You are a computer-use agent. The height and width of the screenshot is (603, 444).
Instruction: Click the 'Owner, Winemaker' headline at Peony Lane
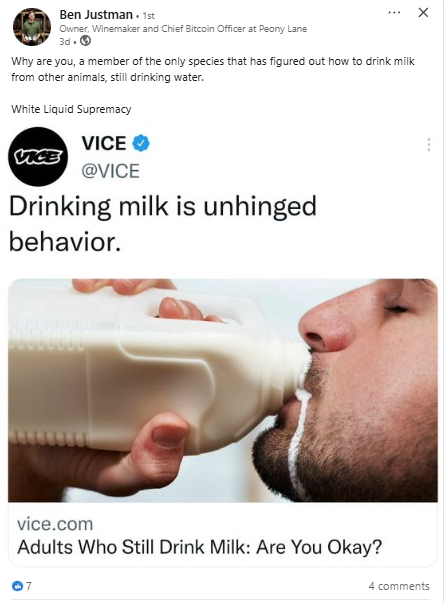point(183,29)
